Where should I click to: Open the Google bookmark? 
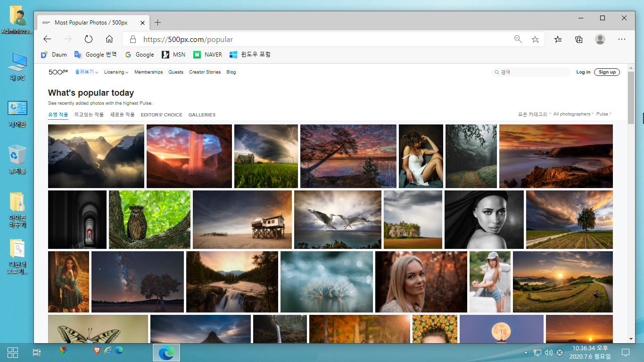point(140,55)
